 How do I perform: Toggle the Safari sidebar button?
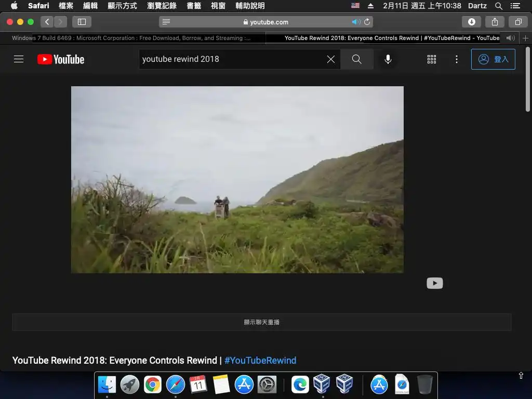point(82,22)
